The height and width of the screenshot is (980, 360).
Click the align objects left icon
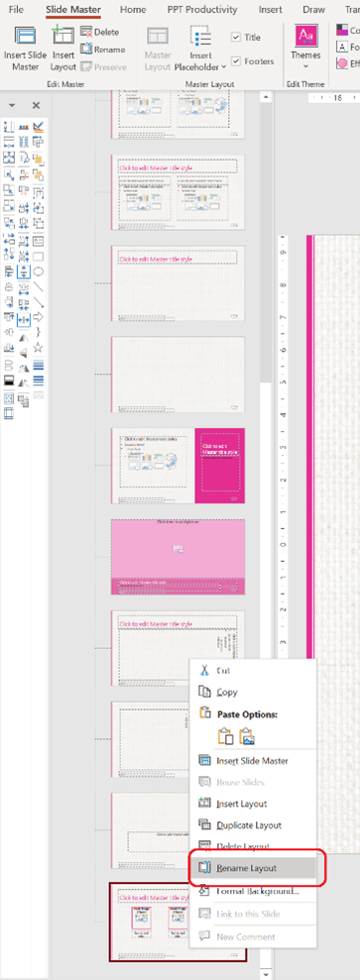pyautogui.click(x=9, y=272)
